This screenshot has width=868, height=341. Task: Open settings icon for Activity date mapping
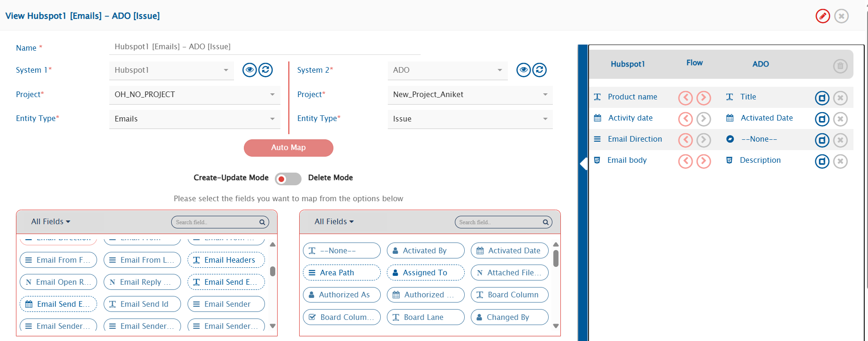(x=822, y=119)
